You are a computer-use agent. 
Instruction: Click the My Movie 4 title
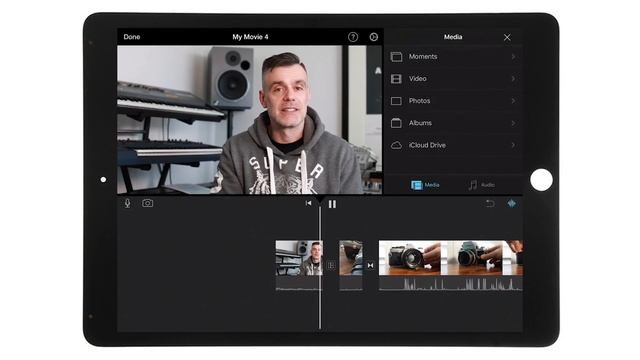point(250,37)
